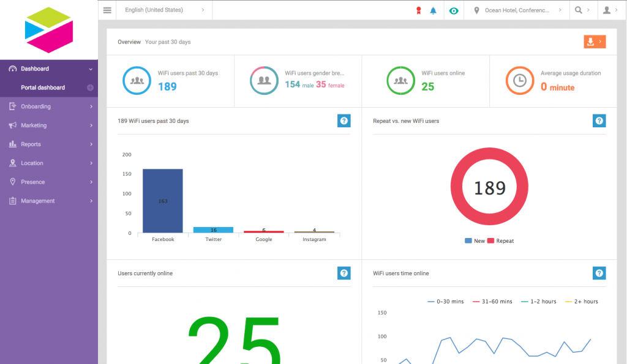Click the Dashboard gauge icon

point(13,69)
